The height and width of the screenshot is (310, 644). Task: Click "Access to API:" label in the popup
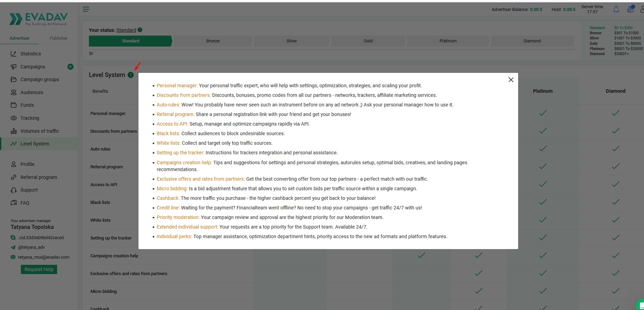click(x=172, y=124)
